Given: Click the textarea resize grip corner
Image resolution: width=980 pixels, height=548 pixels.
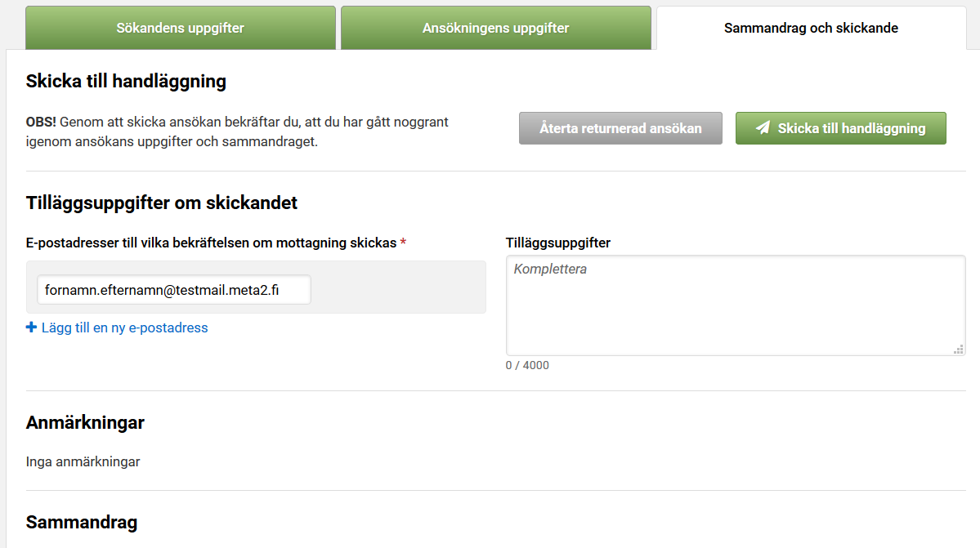Looking at the screenshot, I should click(x=958, y=349).
